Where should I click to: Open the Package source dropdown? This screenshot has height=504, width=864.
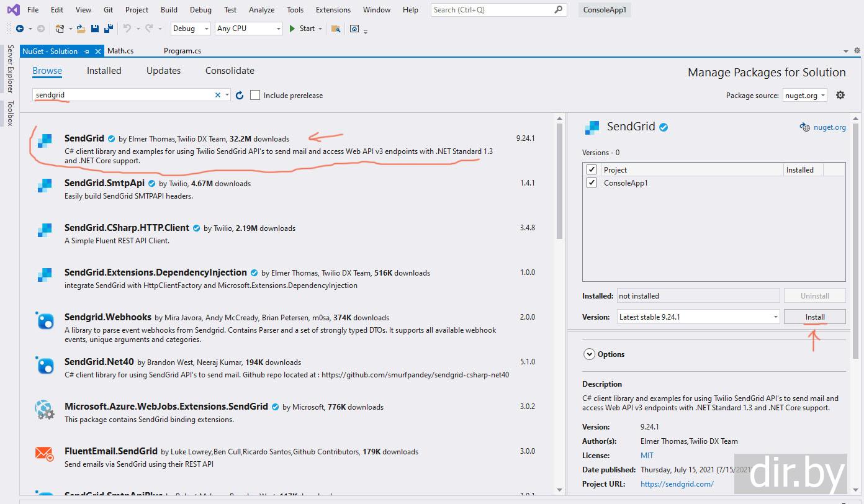coord(805,96)
